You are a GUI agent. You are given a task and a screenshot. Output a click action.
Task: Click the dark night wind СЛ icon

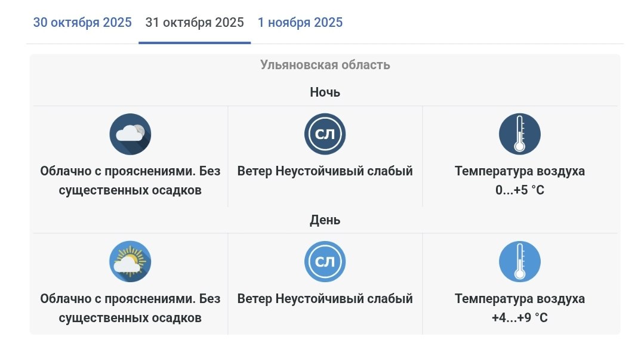click(325, 134)
